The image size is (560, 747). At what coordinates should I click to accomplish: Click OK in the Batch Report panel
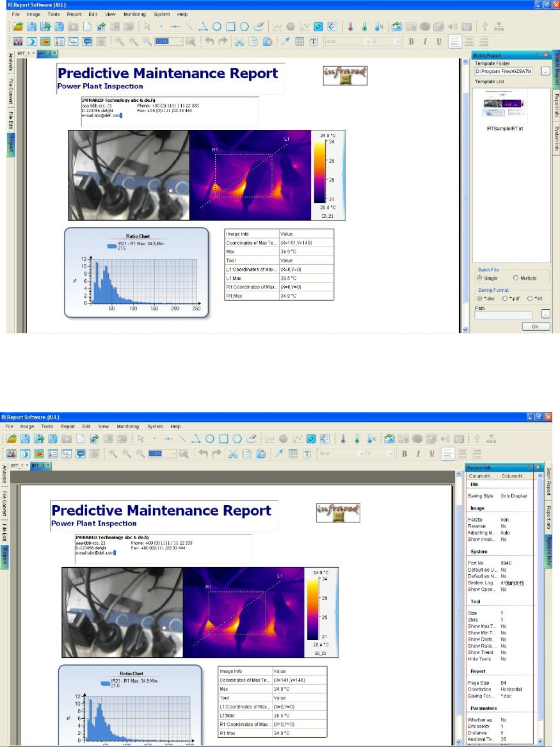536,327
